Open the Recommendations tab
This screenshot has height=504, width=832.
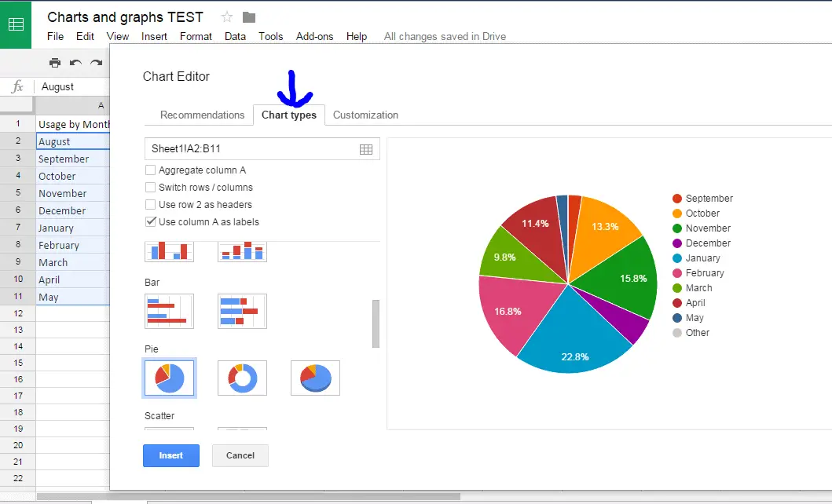202,115
